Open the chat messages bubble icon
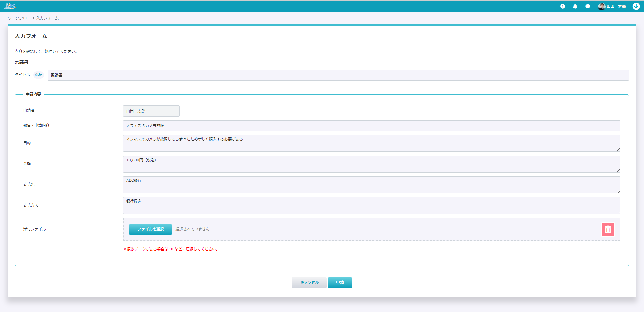Screen dimensions: 644x312 click(588, 6)
